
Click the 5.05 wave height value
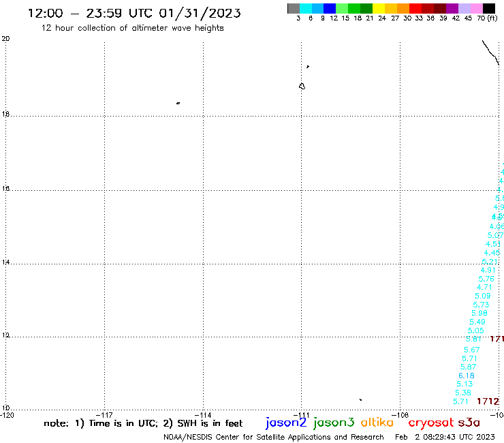tap(475, 331)
